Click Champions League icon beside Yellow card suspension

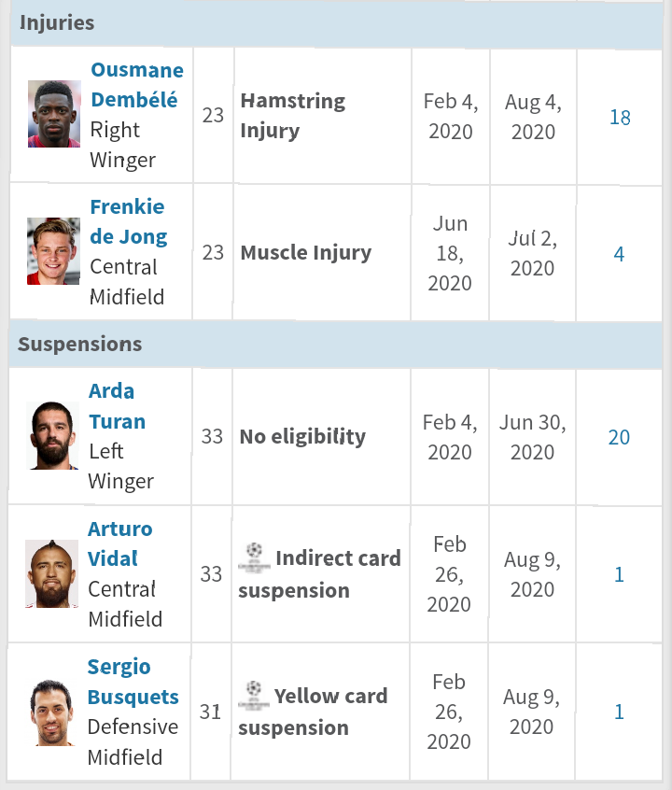point(254,696)
